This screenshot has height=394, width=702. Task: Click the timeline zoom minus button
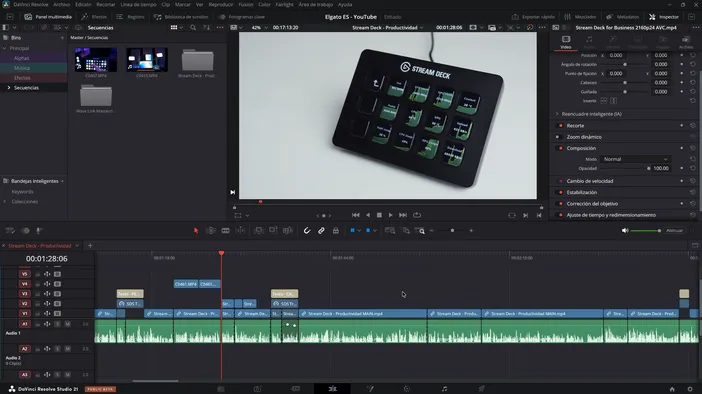[432, 231]
